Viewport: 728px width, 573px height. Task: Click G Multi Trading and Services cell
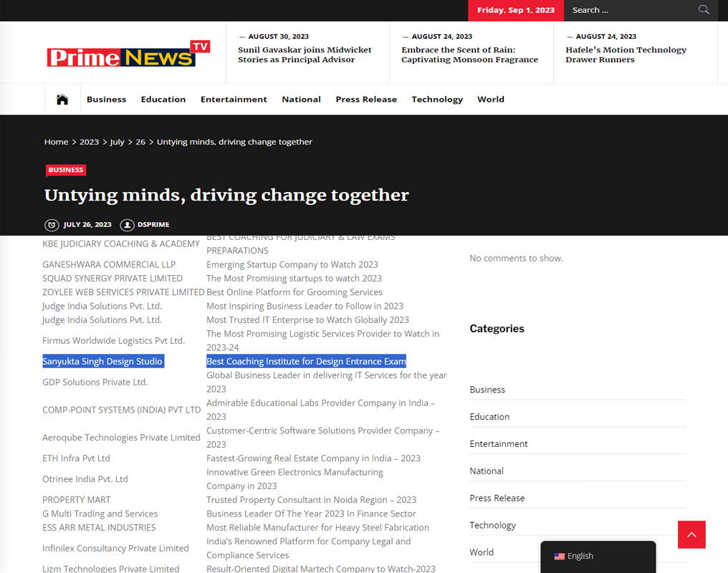click(100, 514)
